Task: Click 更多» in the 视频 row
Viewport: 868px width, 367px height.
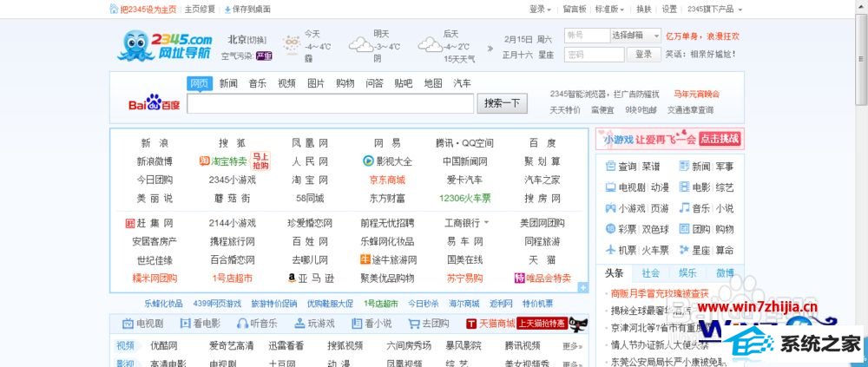Action: [x=572, y=346]
